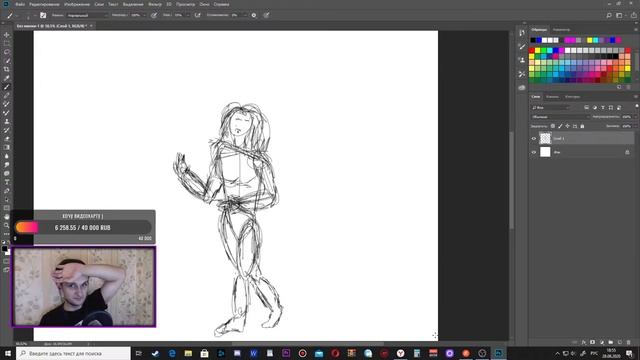Pick the red swatch in the Swatches grid

(531, 51)
